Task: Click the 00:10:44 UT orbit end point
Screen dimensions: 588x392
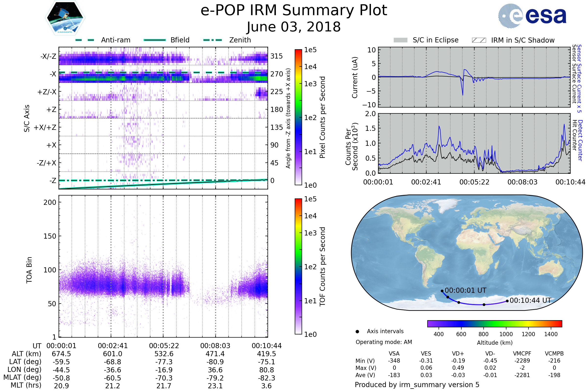Action: pyautogui.click(x=507, y=301)
